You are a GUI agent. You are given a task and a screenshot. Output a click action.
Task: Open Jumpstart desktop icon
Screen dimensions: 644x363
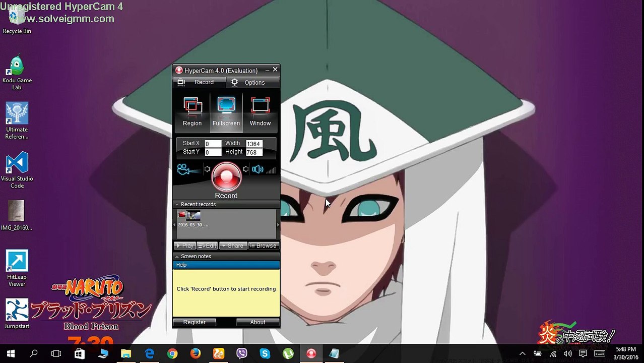tap(17, 314)
